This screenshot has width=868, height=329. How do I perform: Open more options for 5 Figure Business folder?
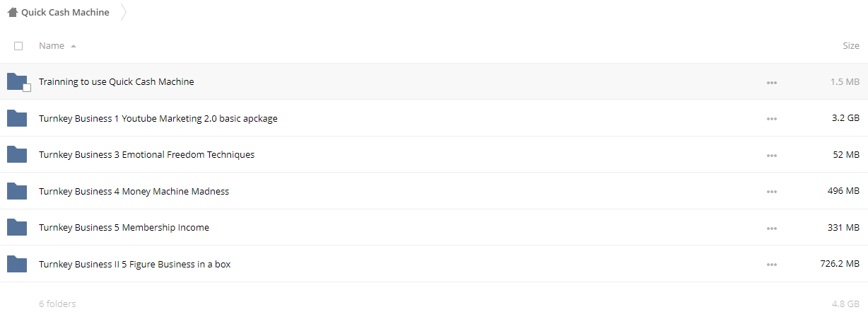tap(771, 265)
